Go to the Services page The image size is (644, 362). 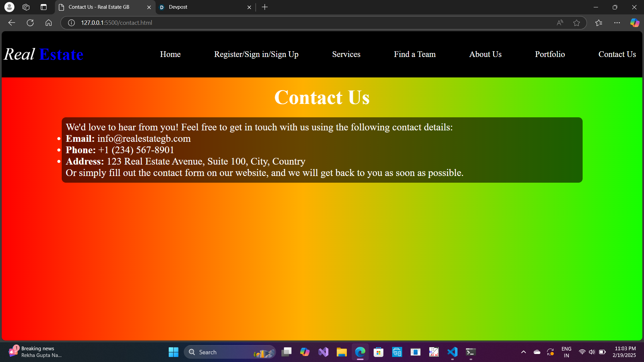[346, 54]
